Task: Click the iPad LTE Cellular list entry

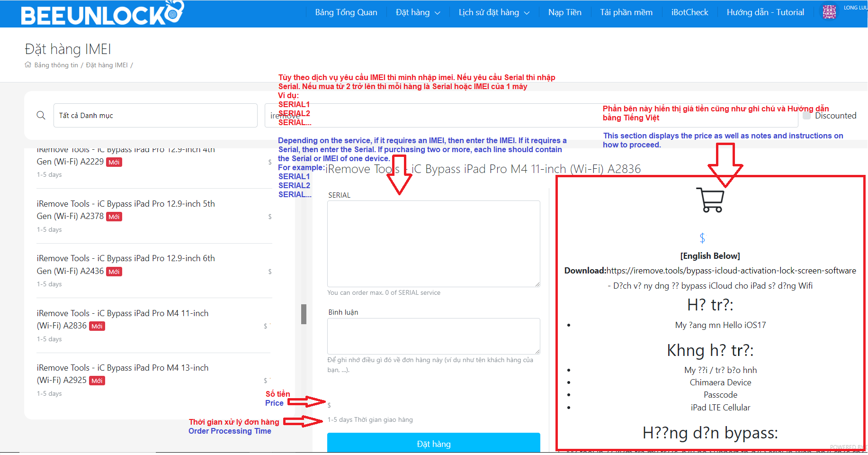Action: (720, 408)
